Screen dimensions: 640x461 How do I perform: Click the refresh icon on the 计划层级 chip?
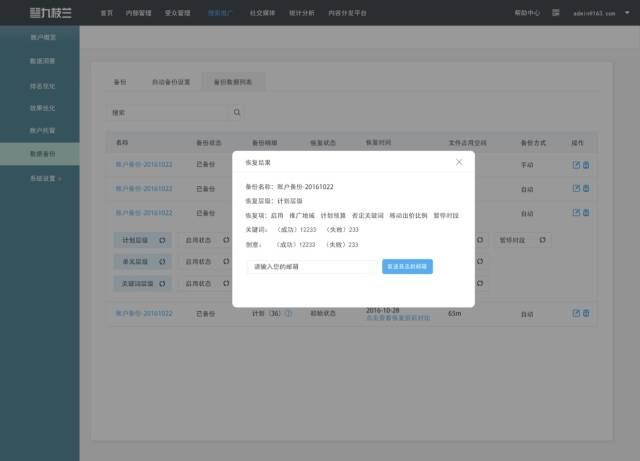(162, 240)
